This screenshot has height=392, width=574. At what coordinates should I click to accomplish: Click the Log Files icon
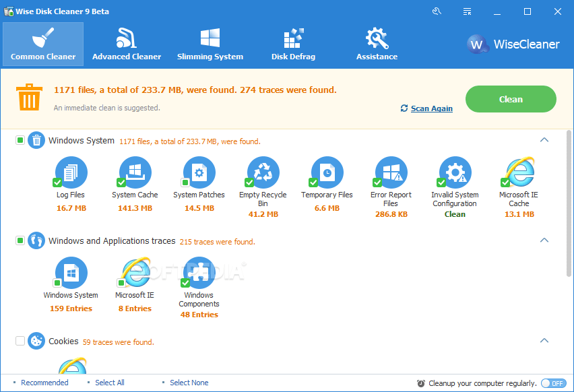71,172
